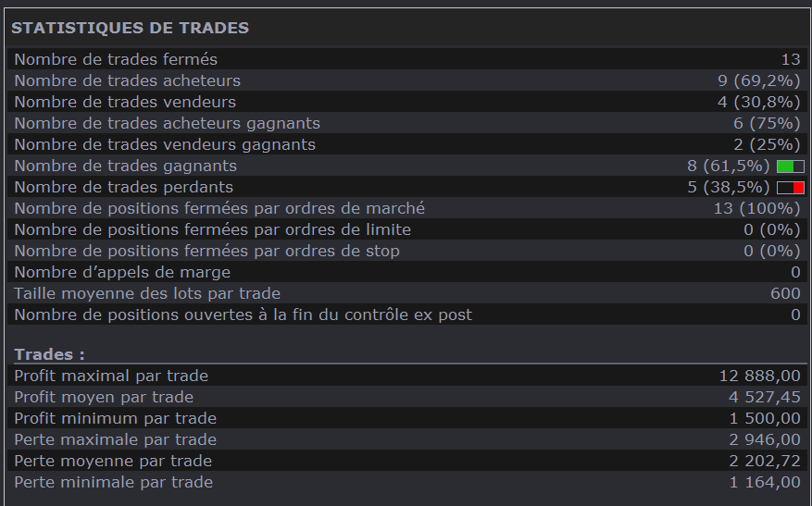Click the Nombre de trades perdants label
The height and width of the screenshot is (506, 812).
coord(123,187)
